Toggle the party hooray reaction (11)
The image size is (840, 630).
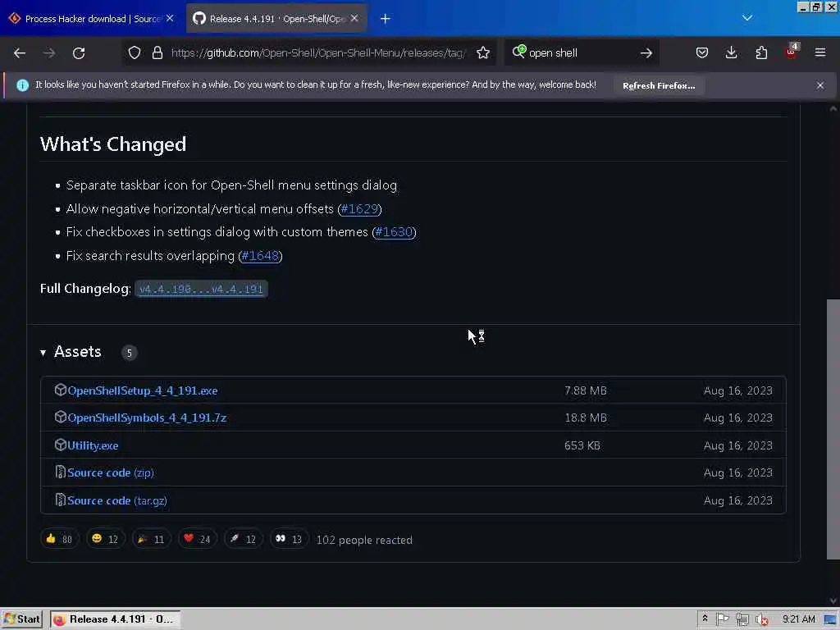(x=152, y=539)
